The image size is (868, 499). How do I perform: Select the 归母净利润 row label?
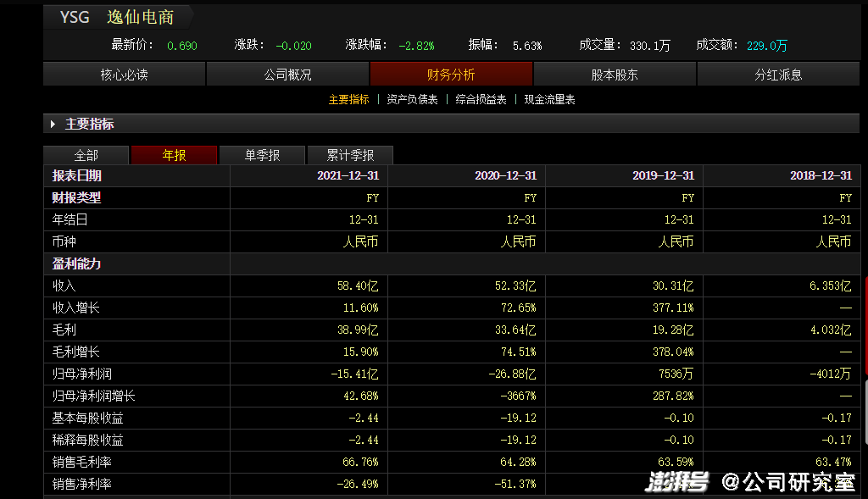click(x=82, y=374)
